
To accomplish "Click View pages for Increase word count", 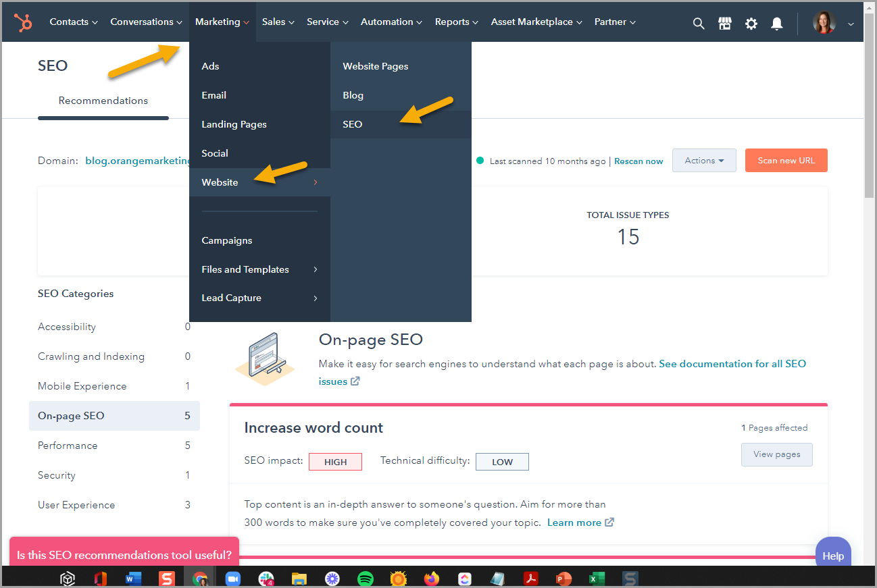I will 777,454.
